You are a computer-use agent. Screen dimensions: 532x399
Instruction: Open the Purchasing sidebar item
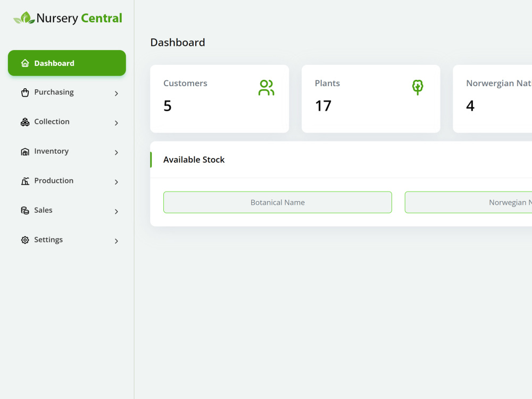[67, 93]
